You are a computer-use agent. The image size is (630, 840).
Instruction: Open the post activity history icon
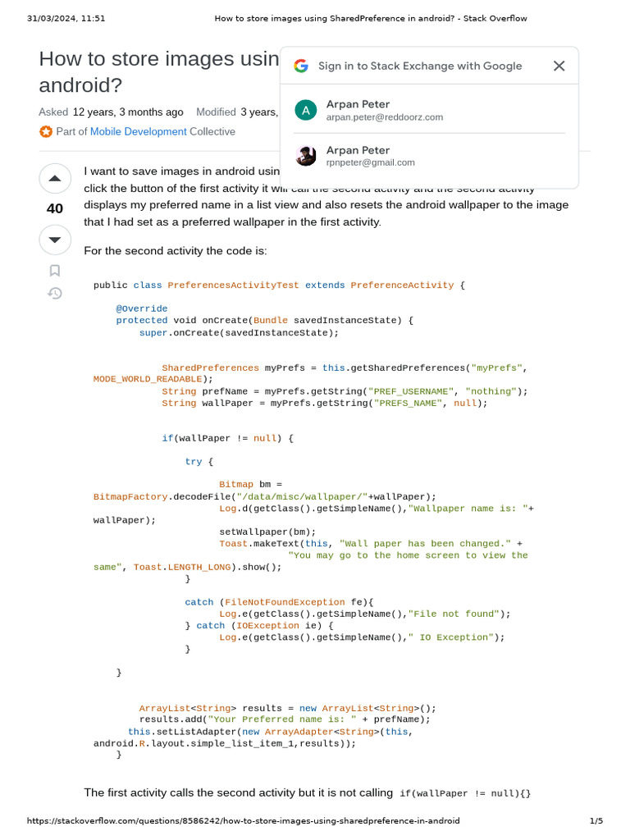[55, 293]
